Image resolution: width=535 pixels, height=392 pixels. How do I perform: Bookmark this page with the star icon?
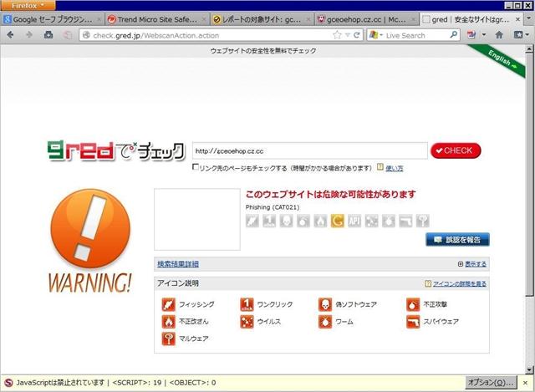pos(337,35)
